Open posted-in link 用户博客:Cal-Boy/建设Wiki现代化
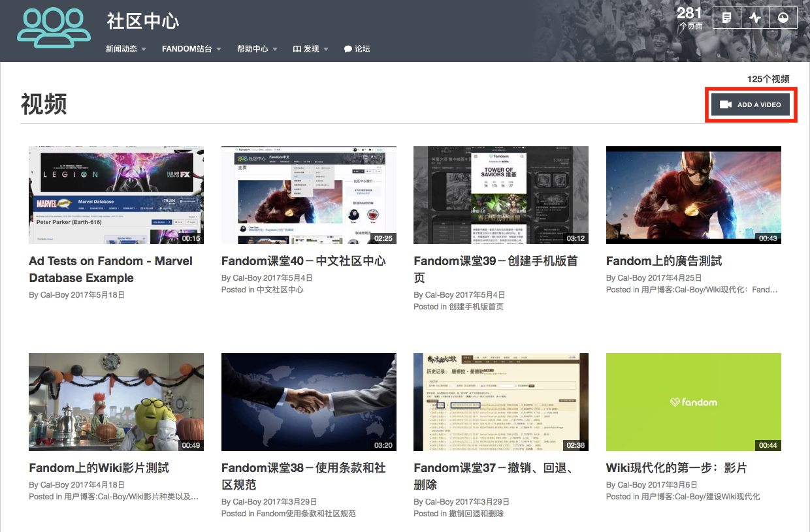Image resolution: width=810 pixels, height=532 pixels. (700, 497)
